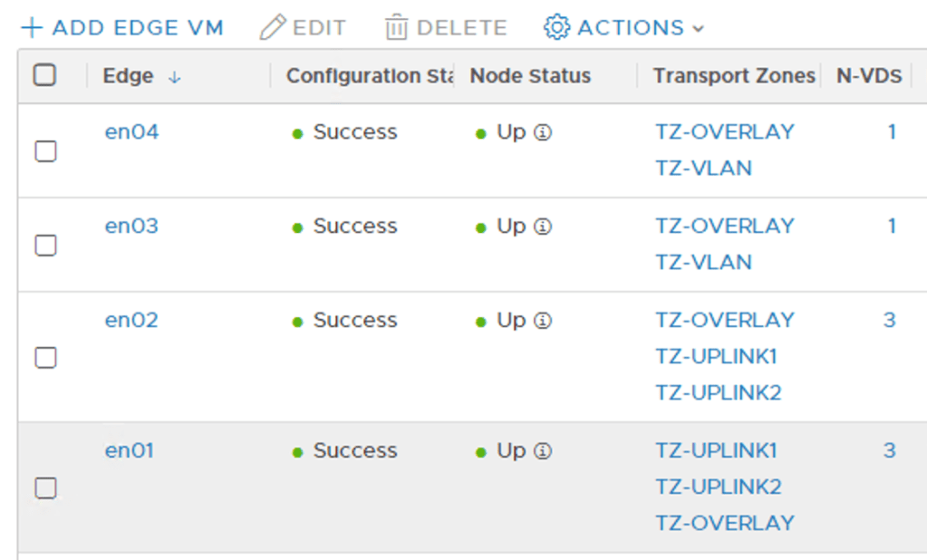Expand the Actions dropdown chevron
Viewport: 927px width, 560px height.
coord(698,29)
